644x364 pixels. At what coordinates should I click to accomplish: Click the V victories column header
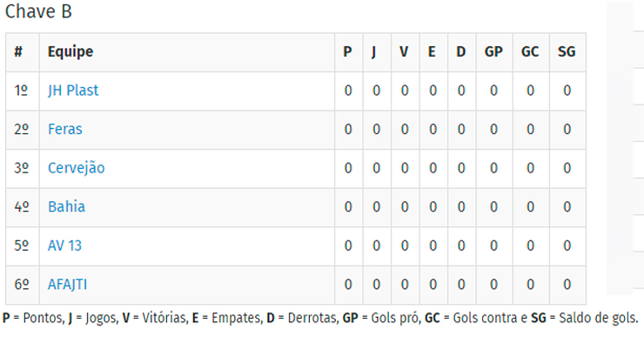pos(404,51)
